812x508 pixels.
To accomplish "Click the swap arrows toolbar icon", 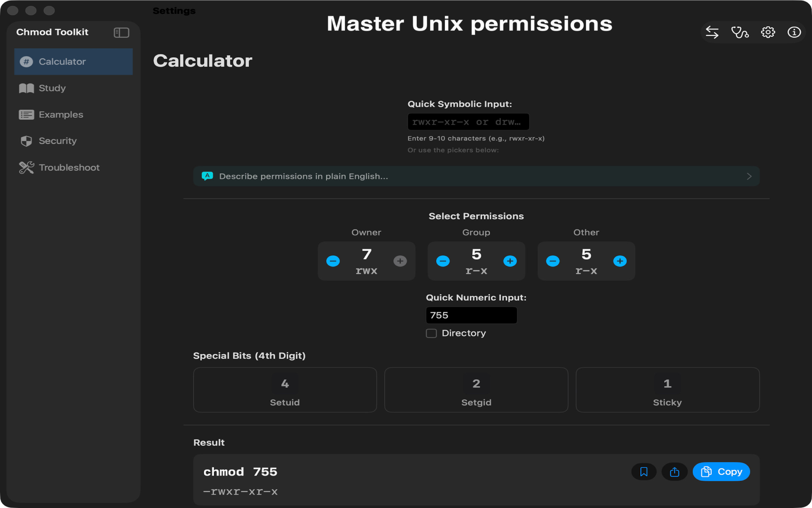I will coord(712,32).
